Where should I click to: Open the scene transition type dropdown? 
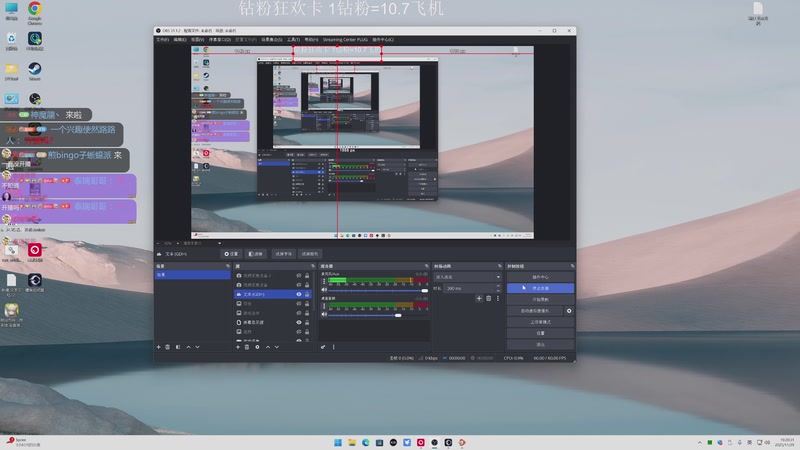tap(467, 277)
